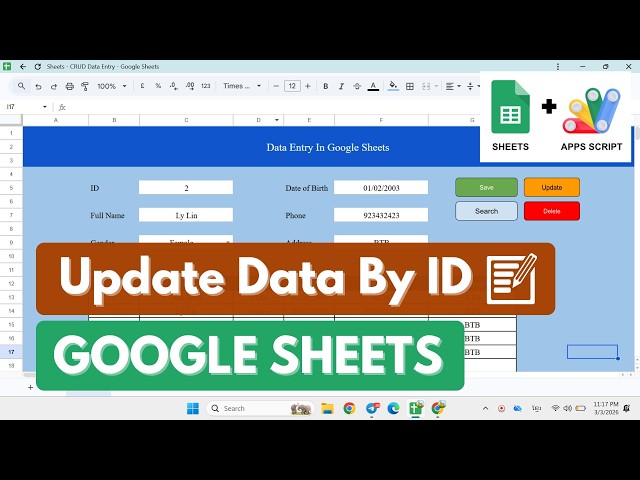
Task: Click the green Save button
Action: [x=487, y=187]
